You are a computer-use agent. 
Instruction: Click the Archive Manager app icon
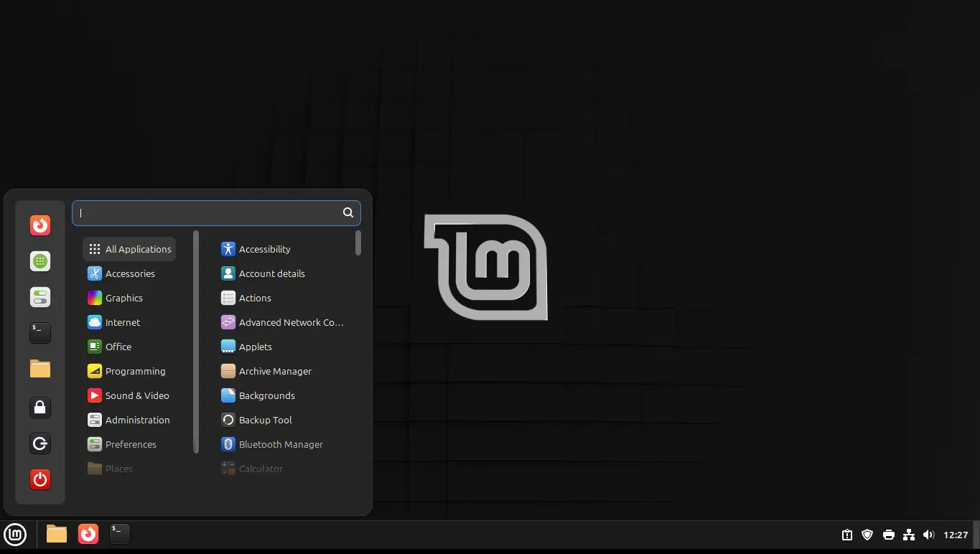coord(228,371)
